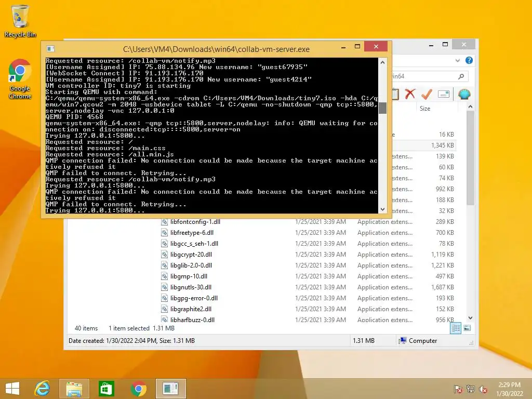Select the libgcc_s_seh-1.dll file

194,244
